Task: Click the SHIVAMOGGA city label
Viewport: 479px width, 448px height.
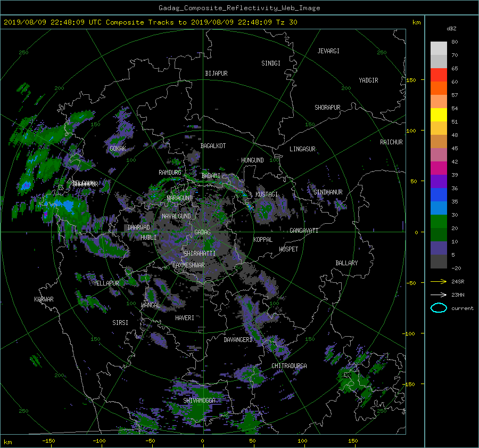Action: pos(199,401)
